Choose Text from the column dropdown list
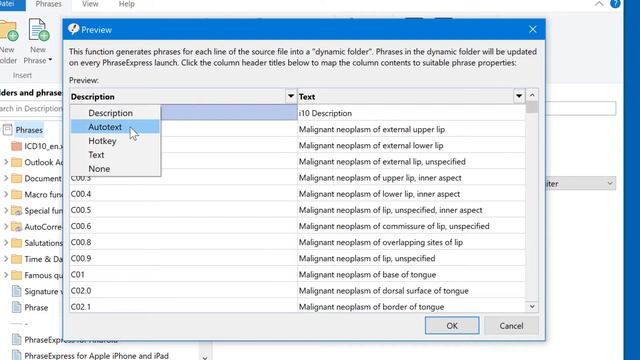Screen dimensions: 640x360 (115, 155)
